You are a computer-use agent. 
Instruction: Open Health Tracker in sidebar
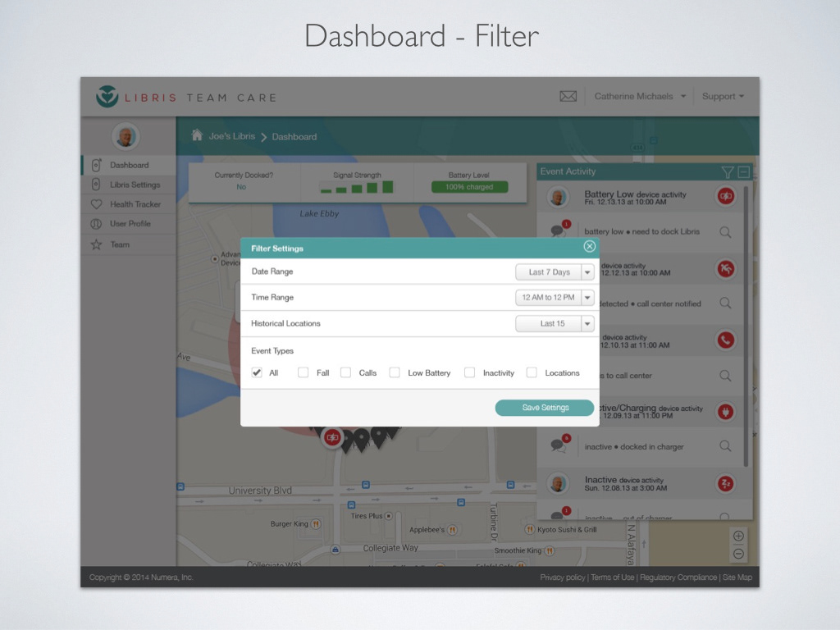click(x=129, y=204)
